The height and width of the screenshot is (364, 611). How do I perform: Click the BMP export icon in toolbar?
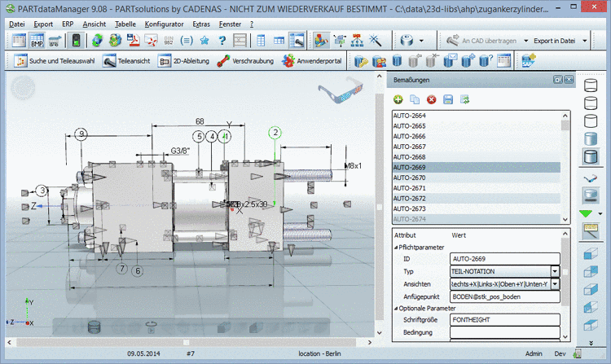tap(37, 41)
